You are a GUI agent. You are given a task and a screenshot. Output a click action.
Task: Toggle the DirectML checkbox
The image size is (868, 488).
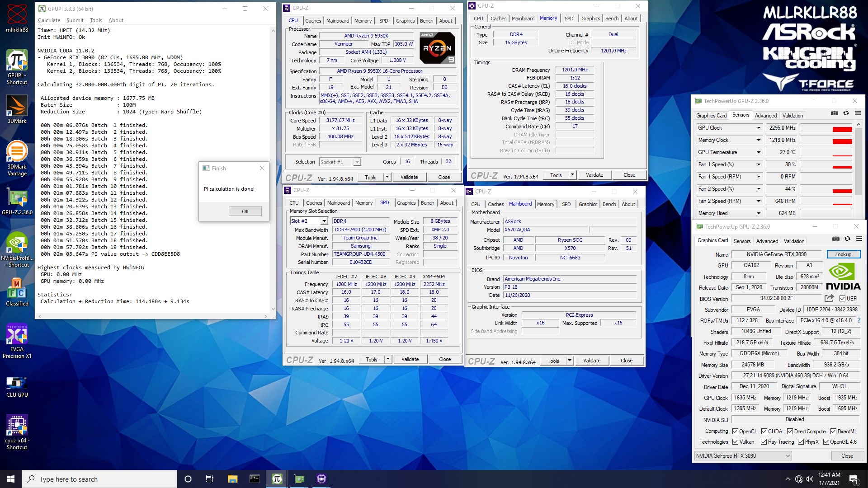[833, 432]
